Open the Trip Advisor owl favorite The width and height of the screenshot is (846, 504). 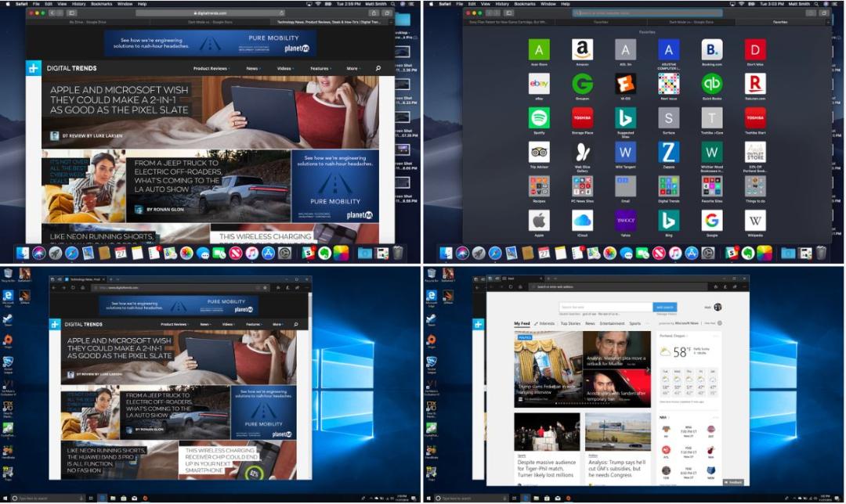[x=539, y=152]
